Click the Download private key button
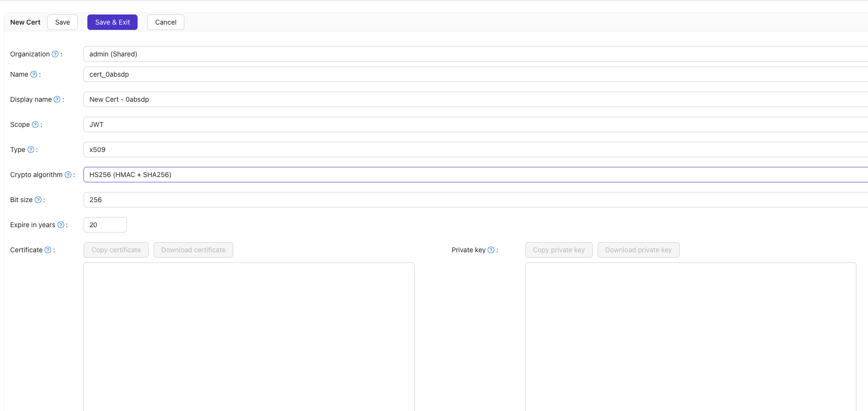This screenshot has height=411, width=868. [638, 250]
